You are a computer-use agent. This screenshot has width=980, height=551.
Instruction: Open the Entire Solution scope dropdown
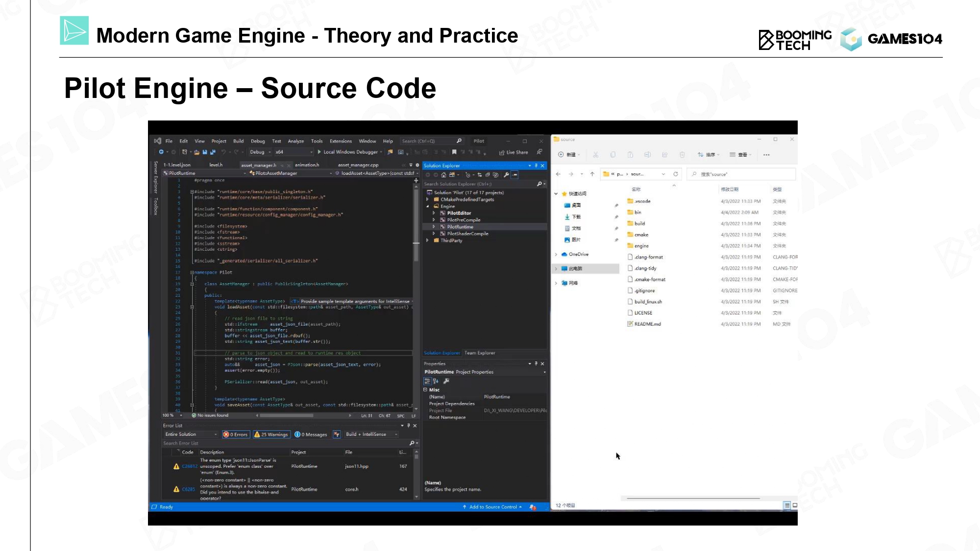191,434
